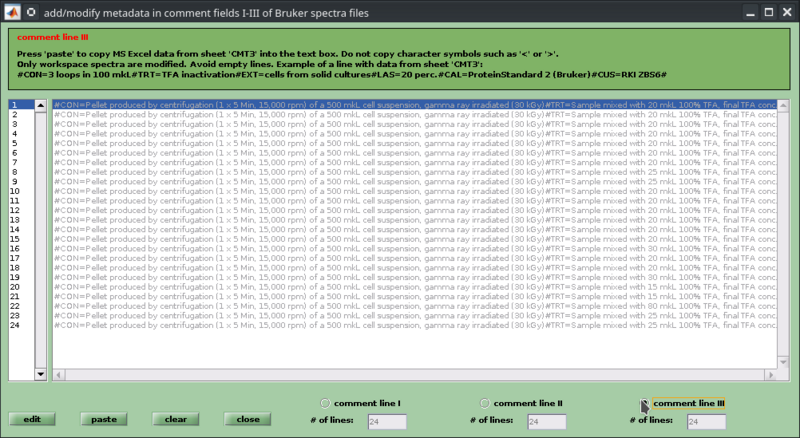Image resolution: width=800 pixels, height=438 pixels.
Task: Click the list scrollbar up arrow
Action: click(40, 105)
